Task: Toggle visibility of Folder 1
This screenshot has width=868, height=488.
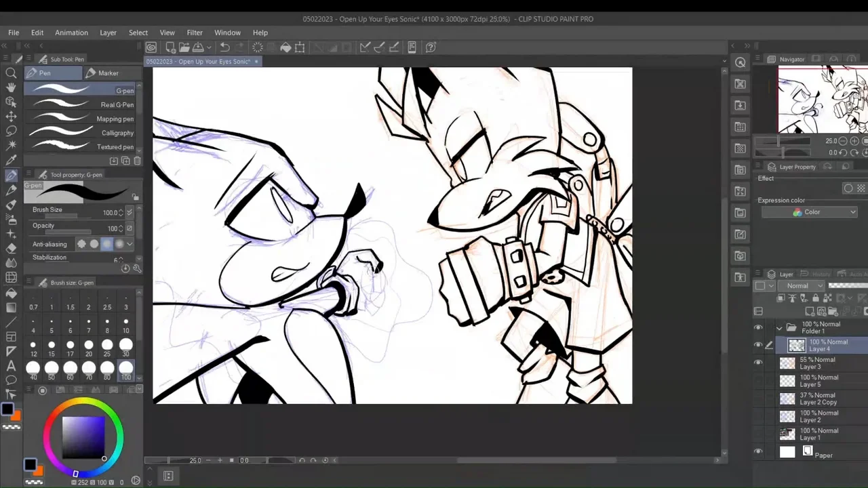Action: 759,327
